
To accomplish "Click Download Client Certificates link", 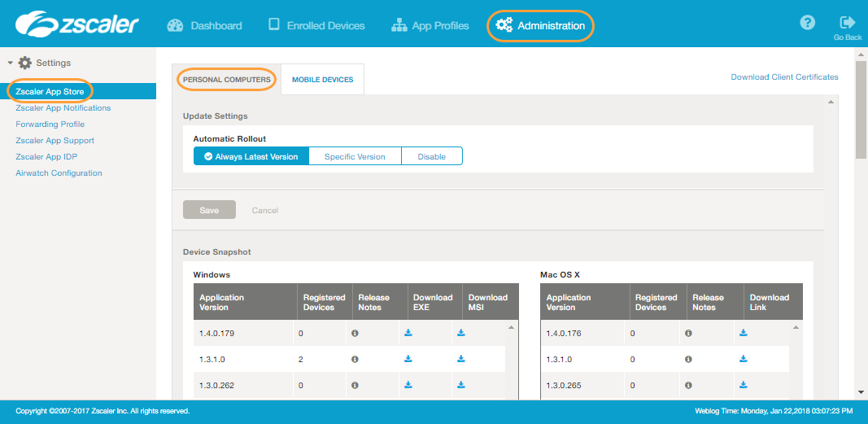I will tap(784, 77).
